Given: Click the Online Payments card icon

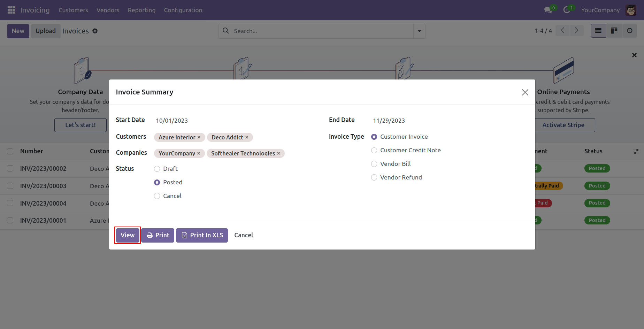Looking at the screenshot, I should 563,70.
